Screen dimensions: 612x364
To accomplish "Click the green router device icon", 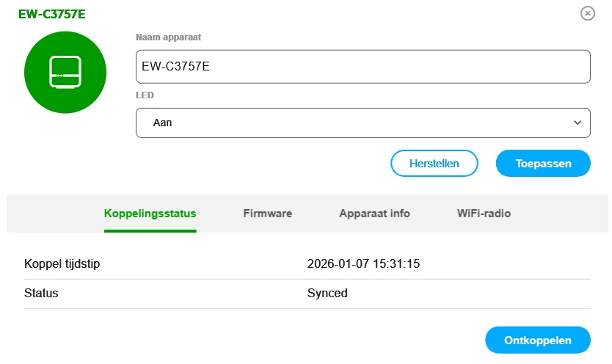I will tap(65, 72).
